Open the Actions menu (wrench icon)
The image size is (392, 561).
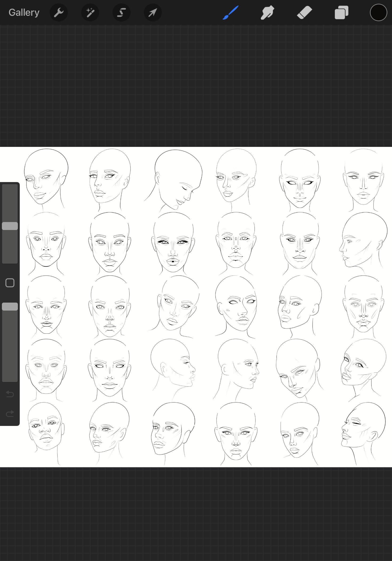pyautogui.click(x=59, y=12)
